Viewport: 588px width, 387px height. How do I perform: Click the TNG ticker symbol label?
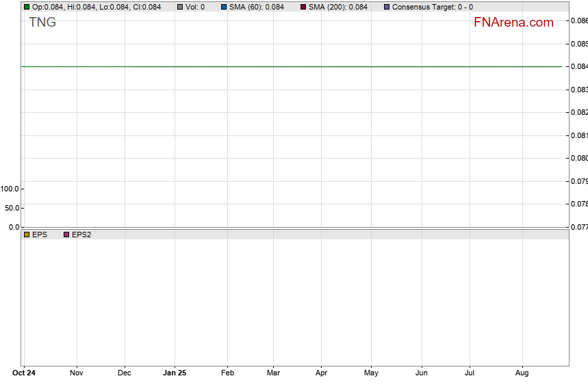coord(42,23)
